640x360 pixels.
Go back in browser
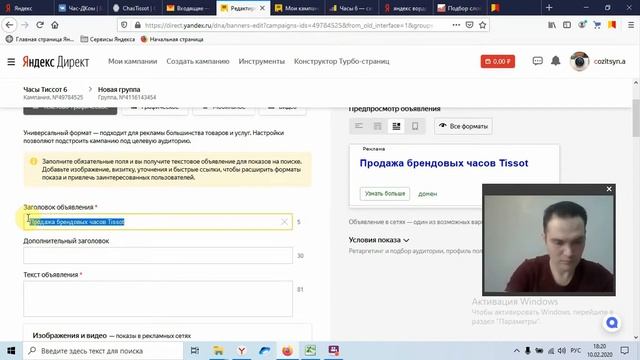[x=9, y=25]
